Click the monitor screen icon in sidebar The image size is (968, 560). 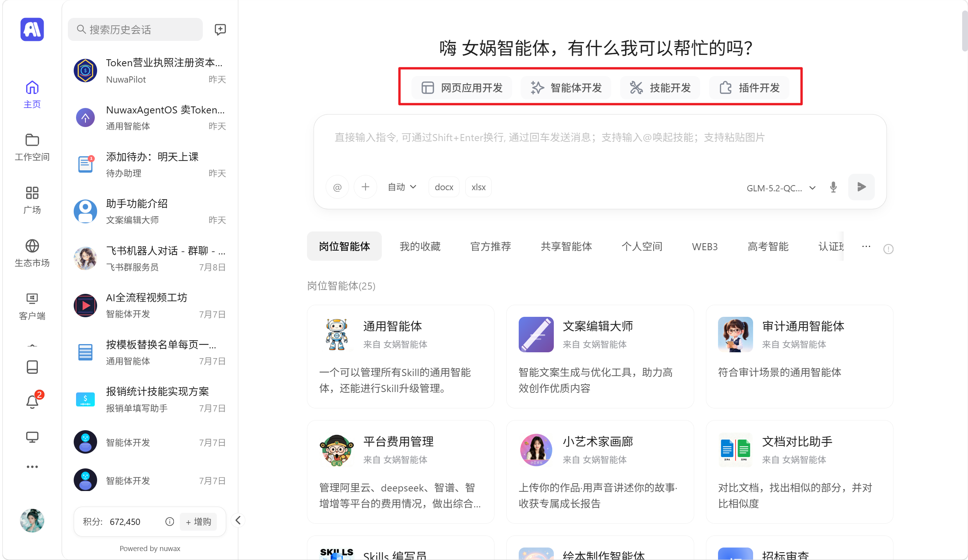click(32, 437)
